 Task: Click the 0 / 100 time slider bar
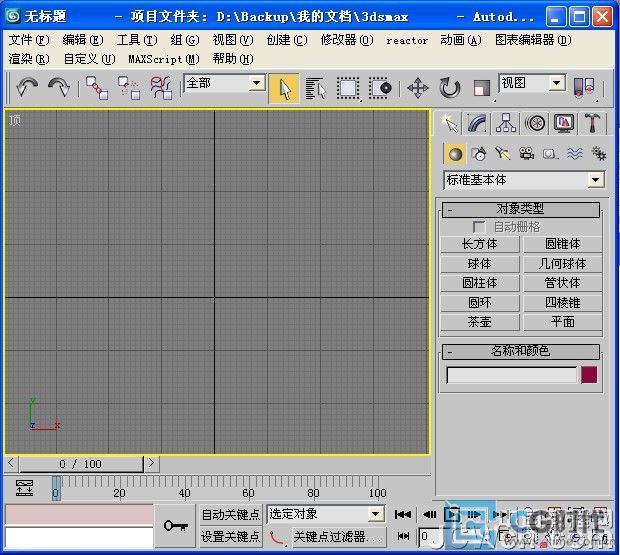[81, 464]
